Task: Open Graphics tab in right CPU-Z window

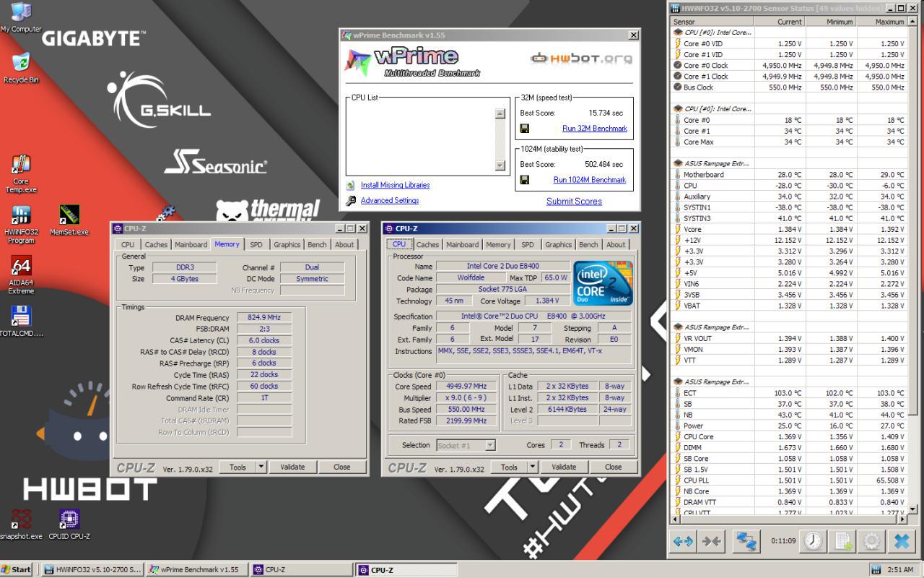Action: point(558,245)
